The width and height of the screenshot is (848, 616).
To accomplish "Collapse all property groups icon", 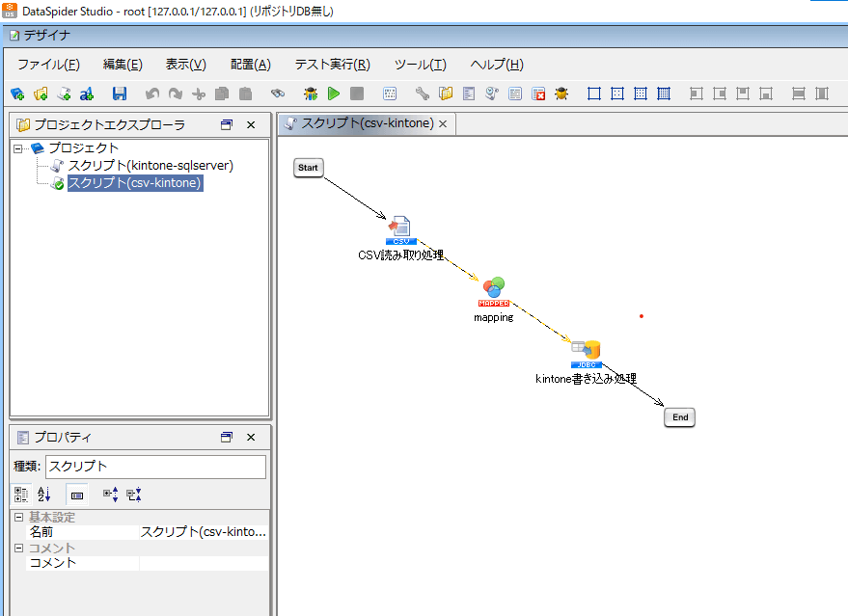I will [x=133, y=495].
